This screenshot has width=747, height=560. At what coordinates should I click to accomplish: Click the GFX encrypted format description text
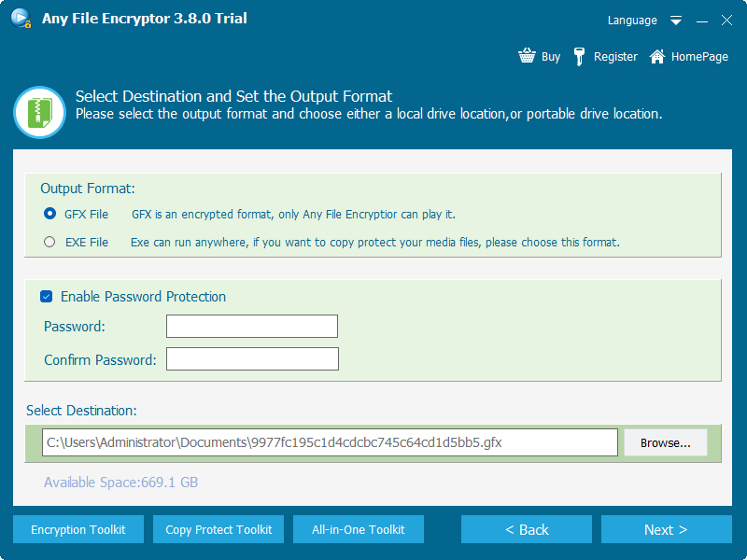293,215
